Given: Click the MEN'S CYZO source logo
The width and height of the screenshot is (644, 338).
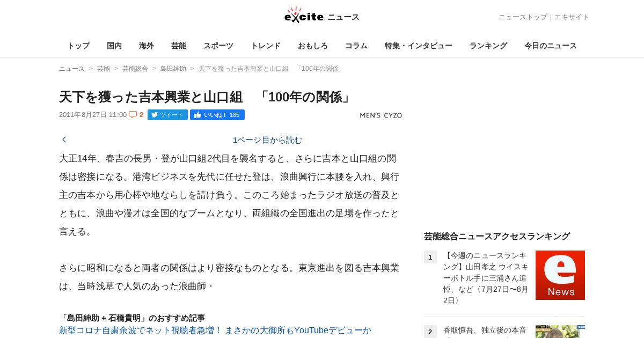Looking at the screenshot, I should (380, 115).
